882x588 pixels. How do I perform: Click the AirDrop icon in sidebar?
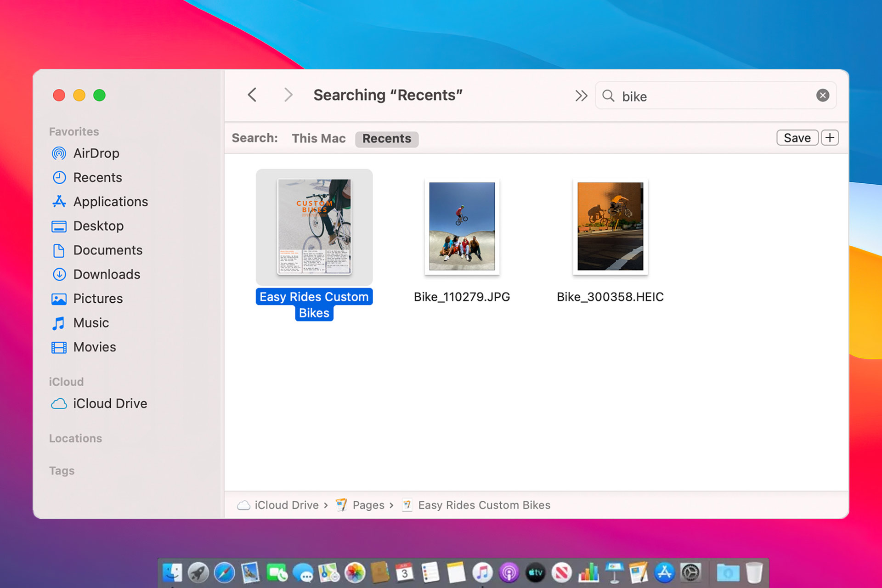click(x=60, y=153)
